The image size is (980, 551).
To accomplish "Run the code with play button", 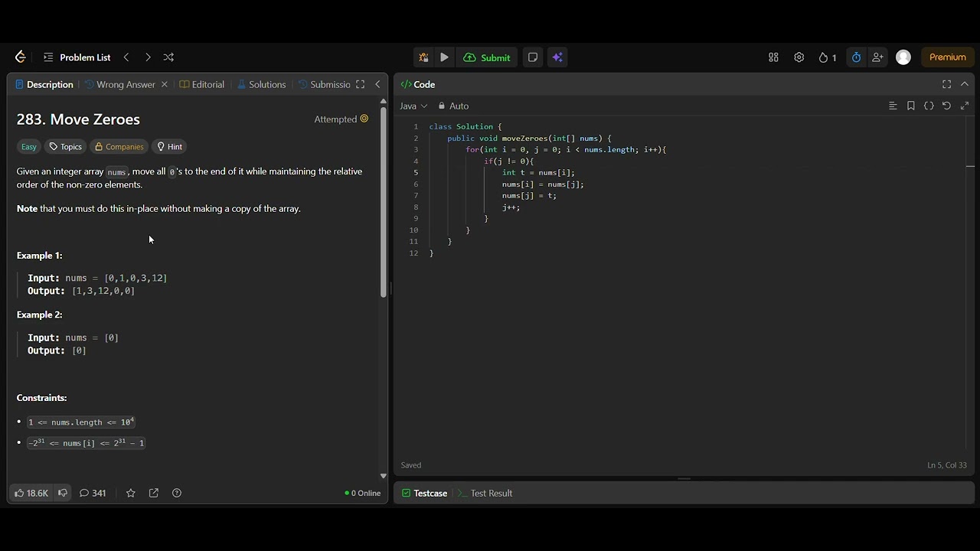I will coord(444,57).
